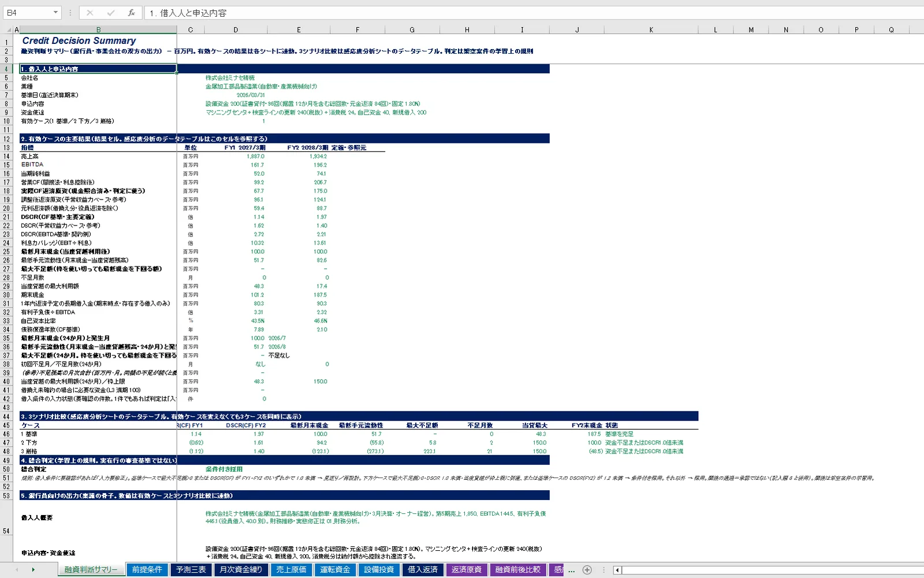Image resolution: width=924 pixels, height=578 pixels.
Task: Select the 融資判断サマリー sheet tab
Action: pos(91,570)
